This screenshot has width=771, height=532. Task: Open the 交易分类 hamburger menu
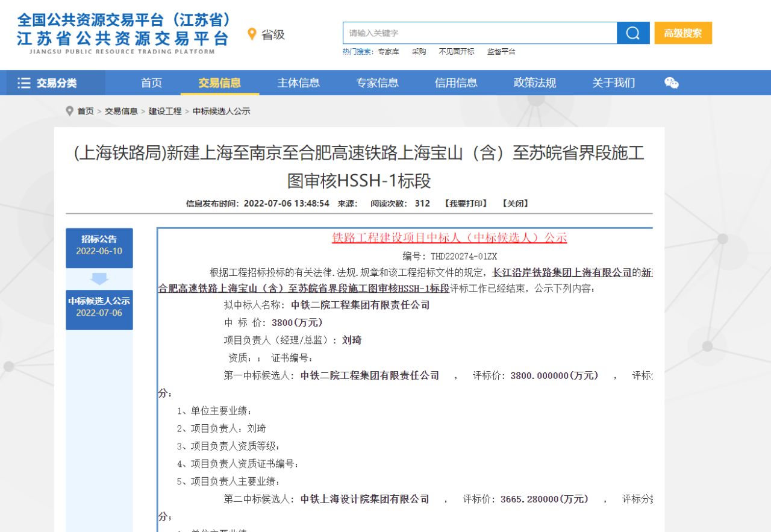48,83
